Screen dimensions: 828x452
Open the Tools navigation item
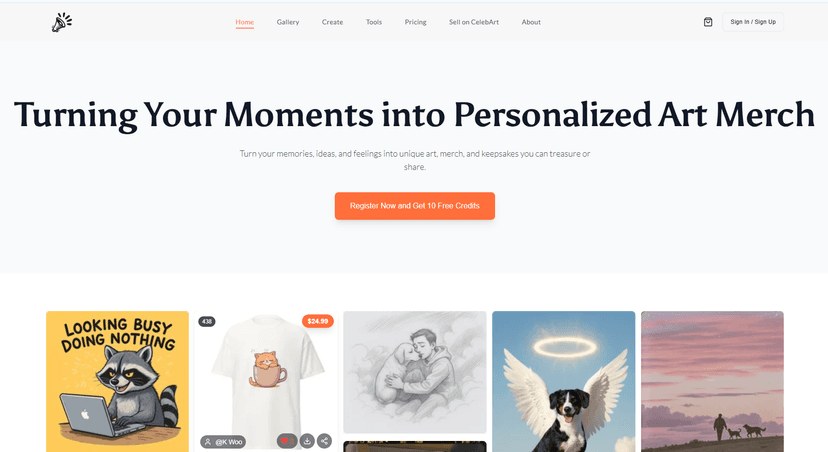pos(374,22)
